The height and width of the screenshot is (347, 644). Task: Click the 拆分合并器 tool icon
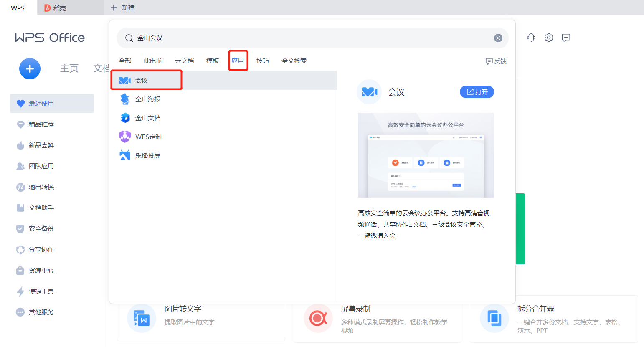click(494, 318)
